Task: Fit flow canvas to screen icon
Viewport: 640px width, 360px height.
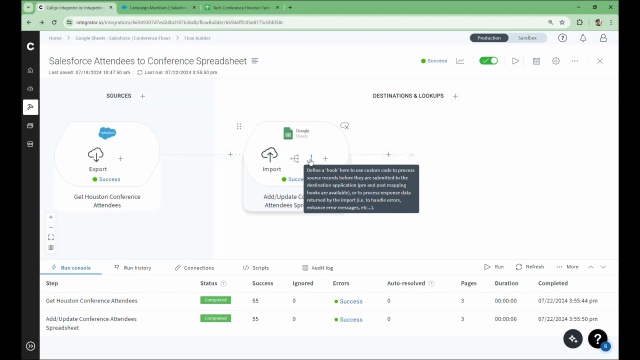Action: 51,237
